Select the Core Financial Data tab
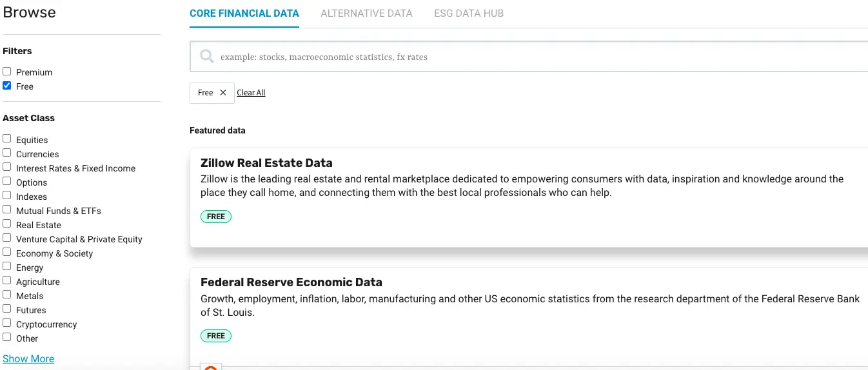This screenshot has width=868, height=370. tap(244, 13)
